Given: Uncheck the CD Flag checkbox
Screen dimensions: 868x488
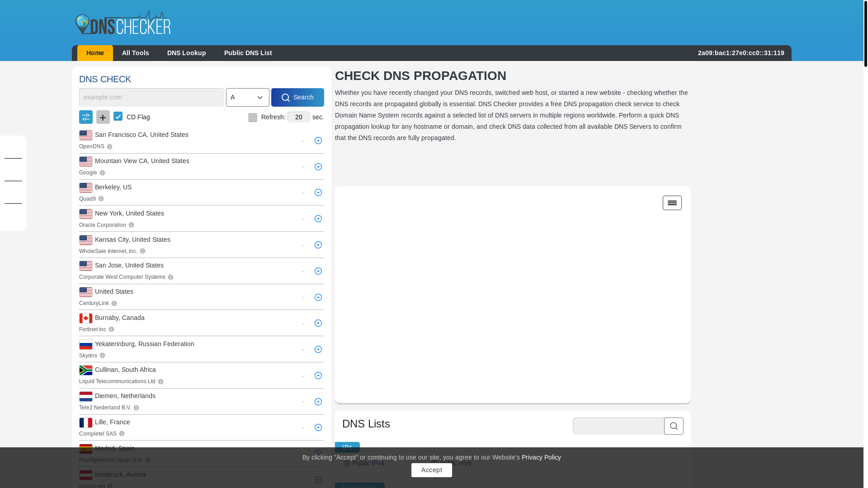Looking at the screenshot, I should (x=118, y=116).
